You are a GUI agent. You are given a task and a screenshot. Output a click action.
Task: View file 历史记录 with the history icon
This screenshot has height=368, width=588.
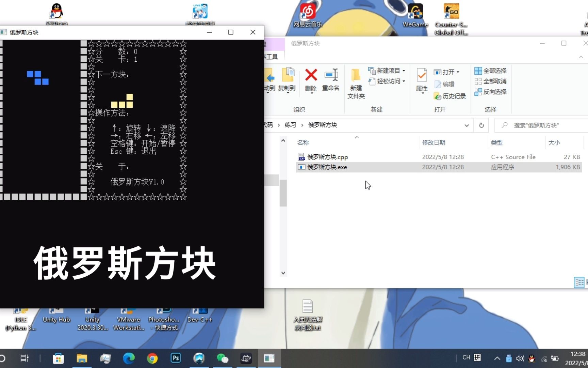tap(450, 96)
